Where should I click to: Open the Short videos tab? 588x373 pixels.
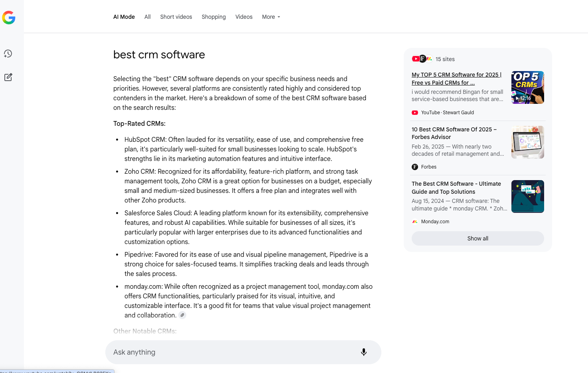point(176,17)
